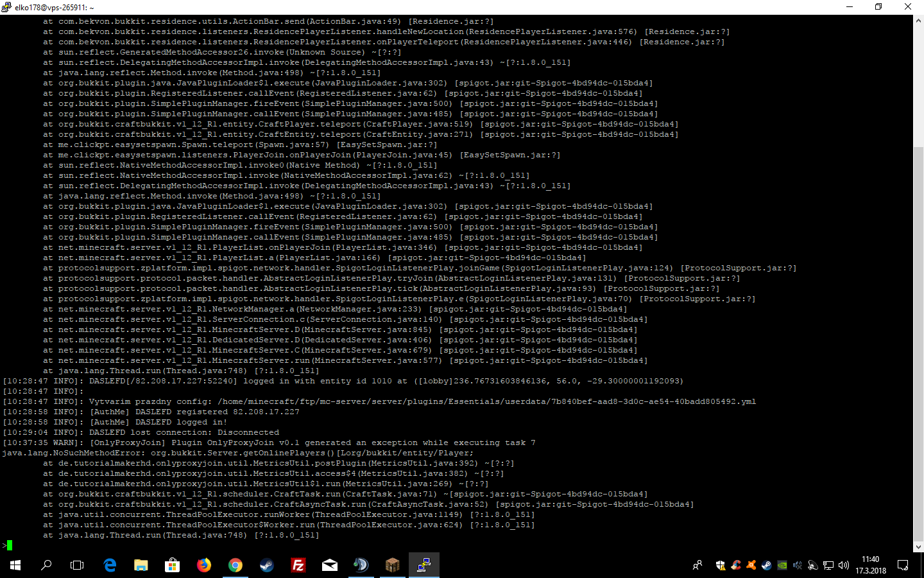Select the active PuTTY taskbar button
The width and height of the screenshot is (924, 578).
(x=424, y=565)
